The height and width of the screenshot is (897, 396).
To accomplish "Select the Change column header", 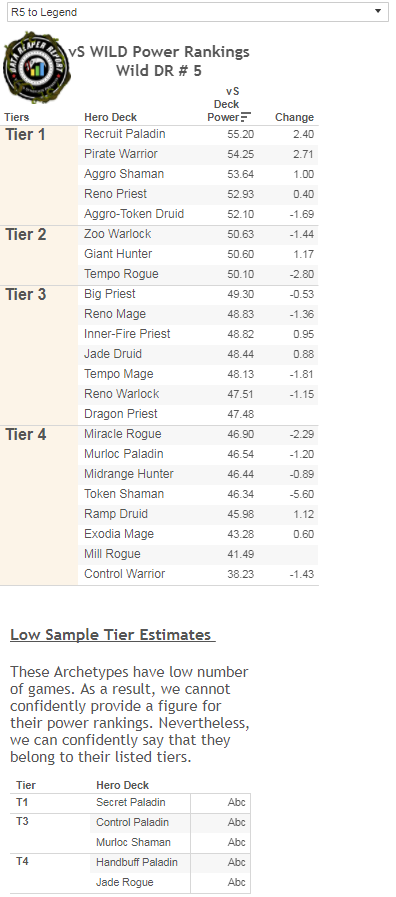I will click(294, 117).
